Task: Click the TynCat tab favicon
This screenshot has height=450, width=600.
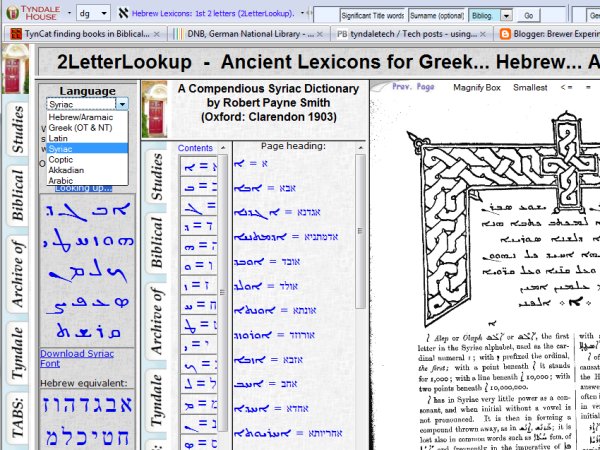Action: point(16,34)
